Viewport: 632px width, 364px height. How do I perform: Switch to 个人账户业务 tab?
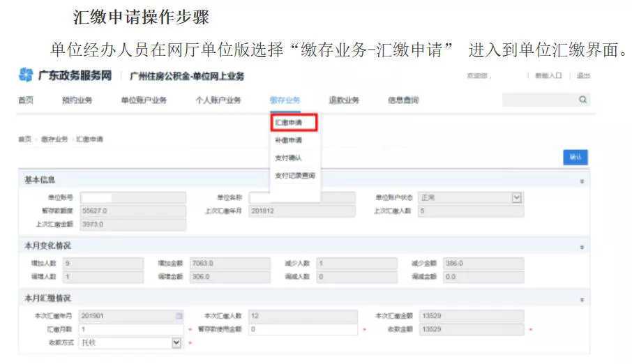pyautogui.click(x=218, y=100)
